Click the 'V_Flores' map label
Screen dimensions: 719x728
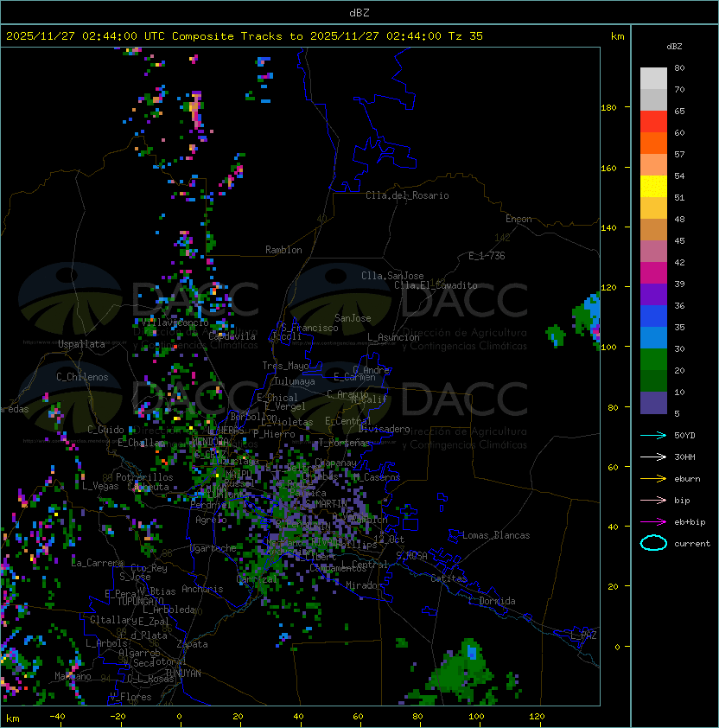(x=130, y=697)
